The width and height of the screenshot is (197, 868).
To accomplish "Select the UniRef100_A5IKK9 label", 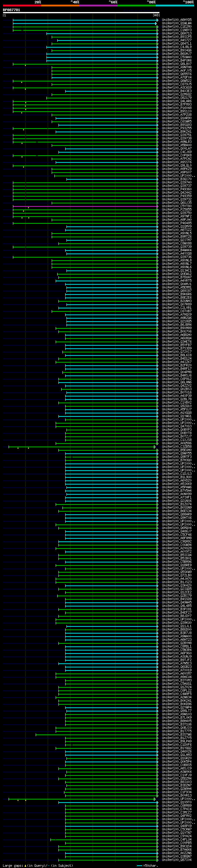I will [177, 484].
